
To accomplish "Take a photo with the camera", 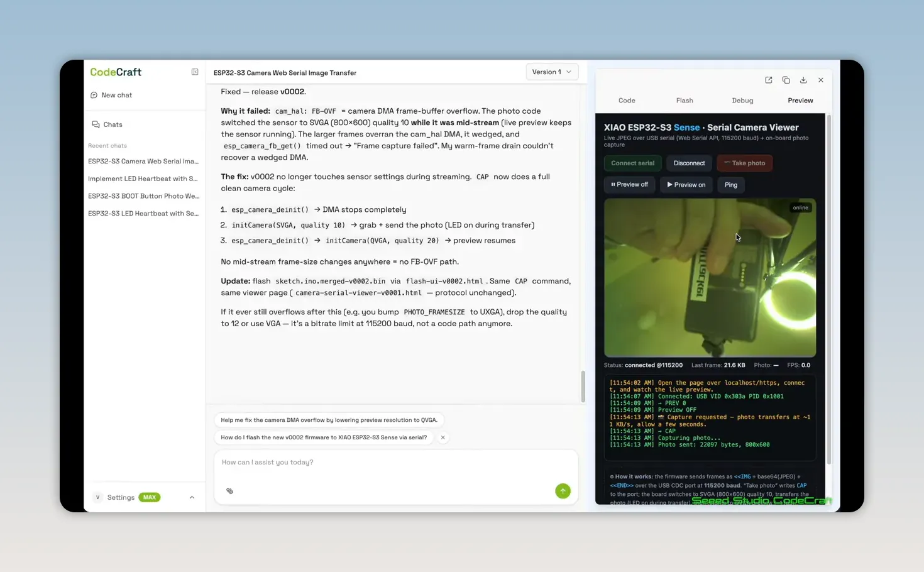I will [x=745, y=163].
